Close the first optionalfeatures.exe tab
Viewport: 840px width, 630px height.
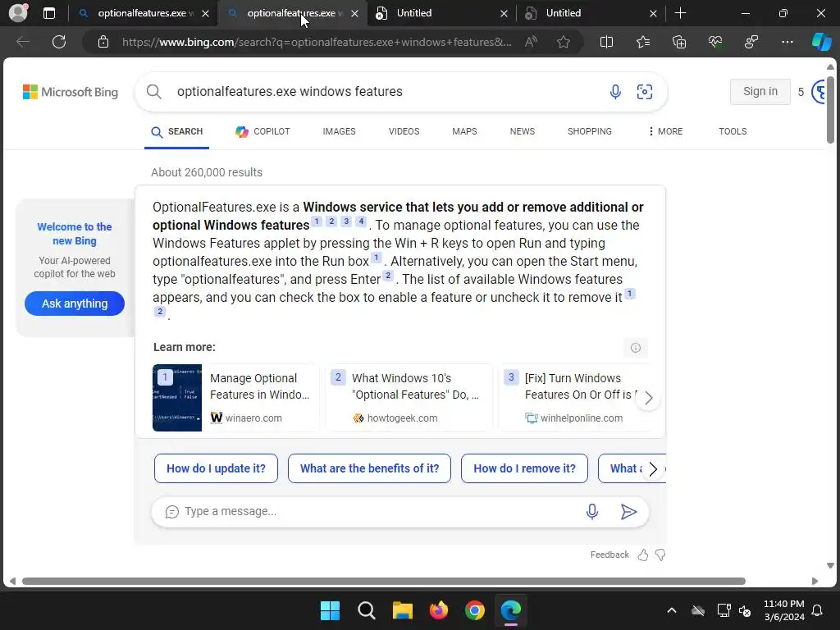[205, 13]
